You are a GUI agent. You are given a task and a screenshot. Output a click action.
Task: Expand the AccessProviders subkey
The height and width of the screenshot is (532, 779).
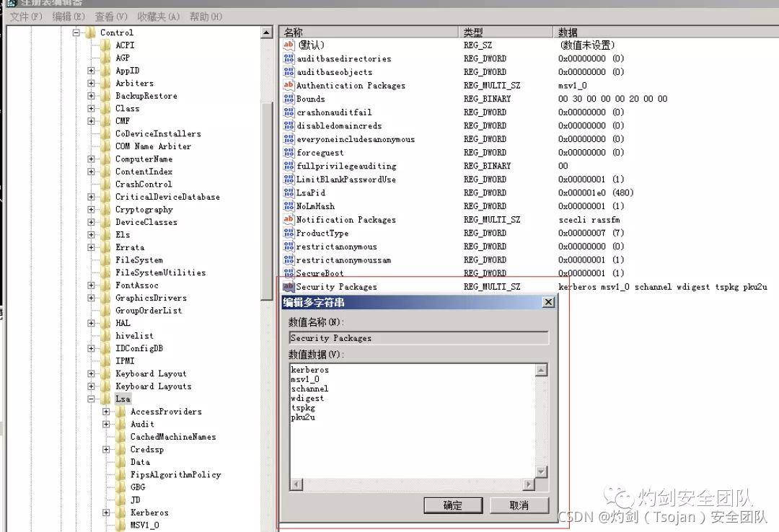[106, 412]
